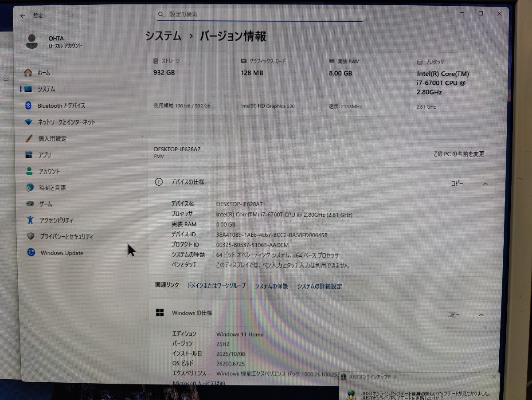
Task: Open Advanced system settings link
Action: click(x=320, y=286)
